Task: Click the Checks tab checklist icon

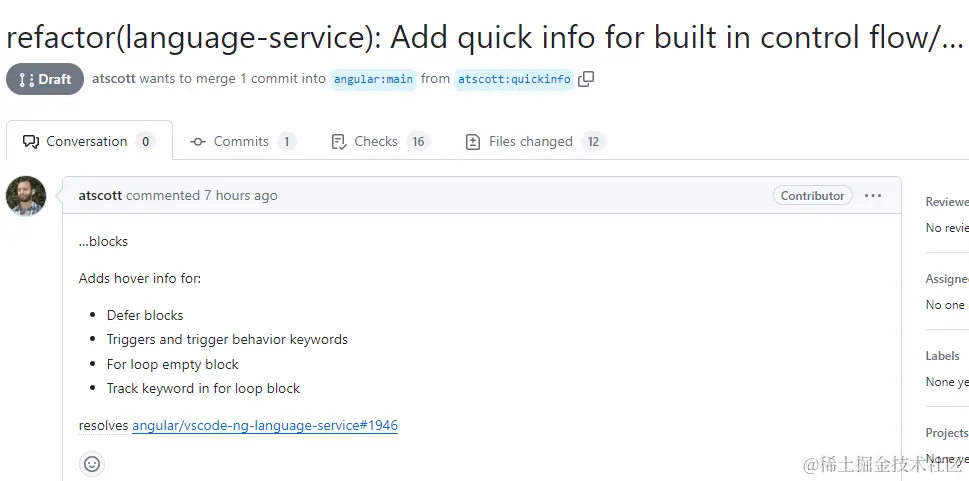Action: point(339,142)
